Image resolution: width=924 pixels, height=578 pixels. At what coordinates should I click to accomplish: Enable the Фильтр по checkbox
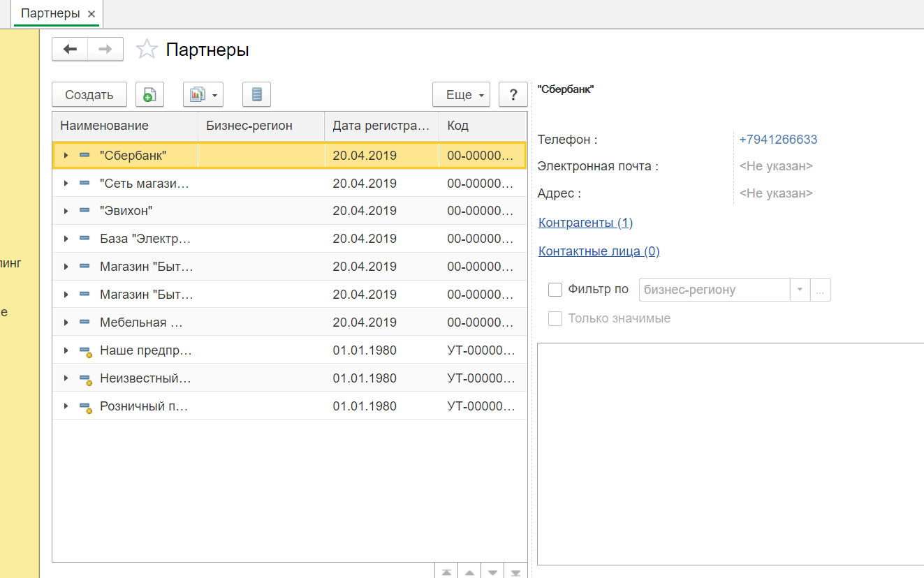click(x=555, y=290)
